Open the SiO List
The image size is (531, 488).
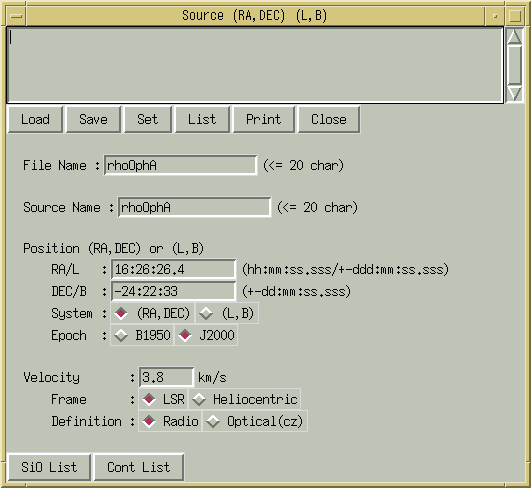(49, 467)
